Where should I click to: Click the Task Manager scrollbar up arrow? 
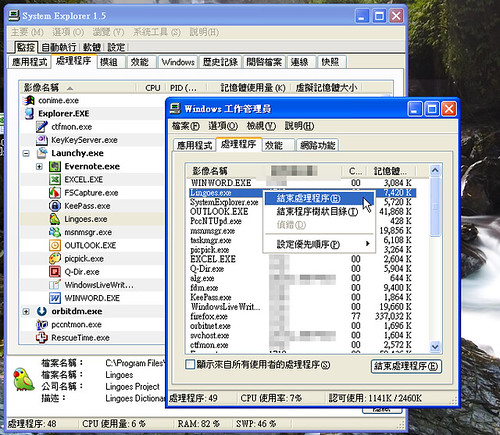(x=435, y=171)
